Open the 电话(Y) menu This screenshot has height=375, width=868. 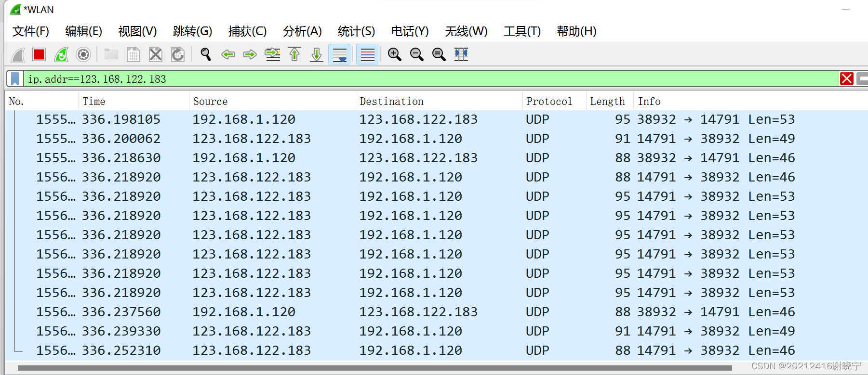(x=410, y=31)
